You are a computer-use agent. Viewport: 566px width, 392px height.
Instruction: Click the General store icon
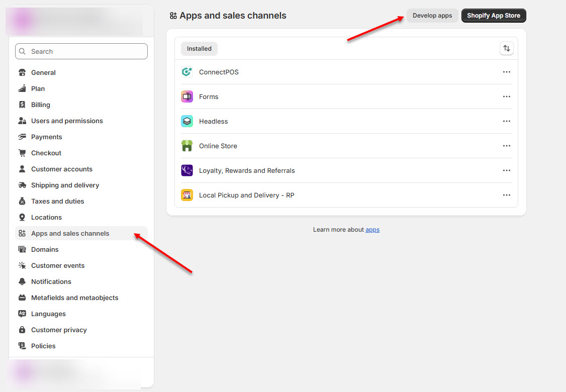click(x=22, y=72)
